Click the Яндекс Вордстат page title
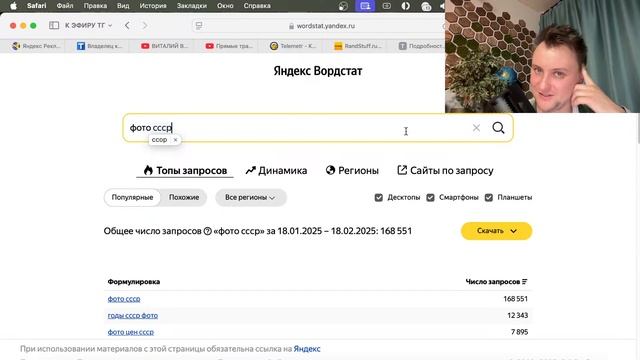Image resolution: width=640 pixels, height=360 pixels. tap(318, 71)
